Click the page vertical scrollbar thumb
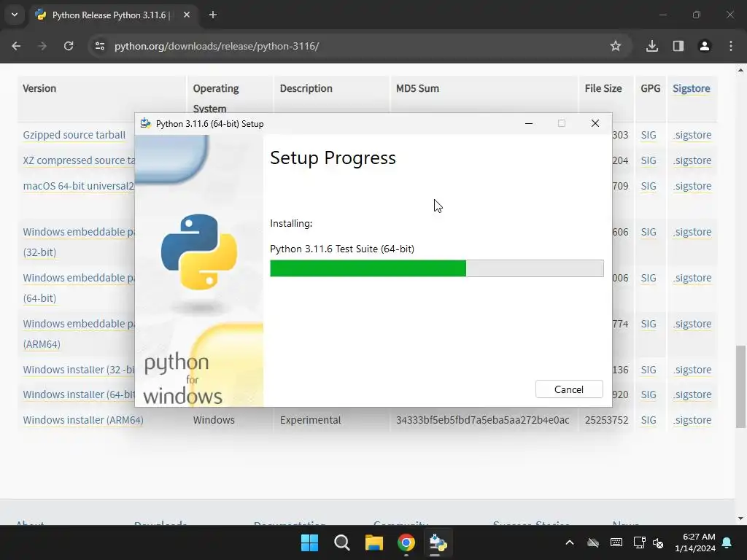Viewport: 747px width, 560px height. [740, 386]
